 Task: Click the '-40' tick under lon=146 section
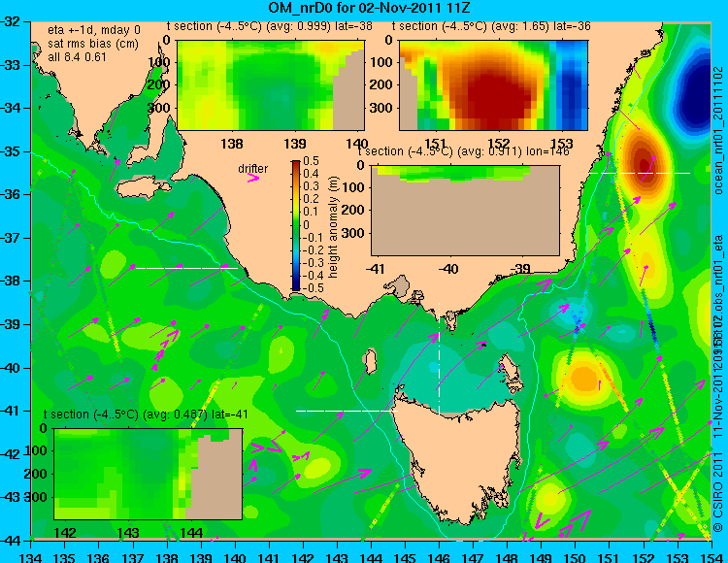point(448,268)
